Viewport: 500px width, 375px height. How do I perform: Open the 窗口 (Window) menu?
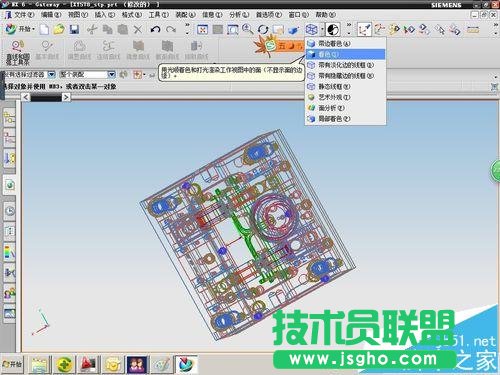(298, 15)
